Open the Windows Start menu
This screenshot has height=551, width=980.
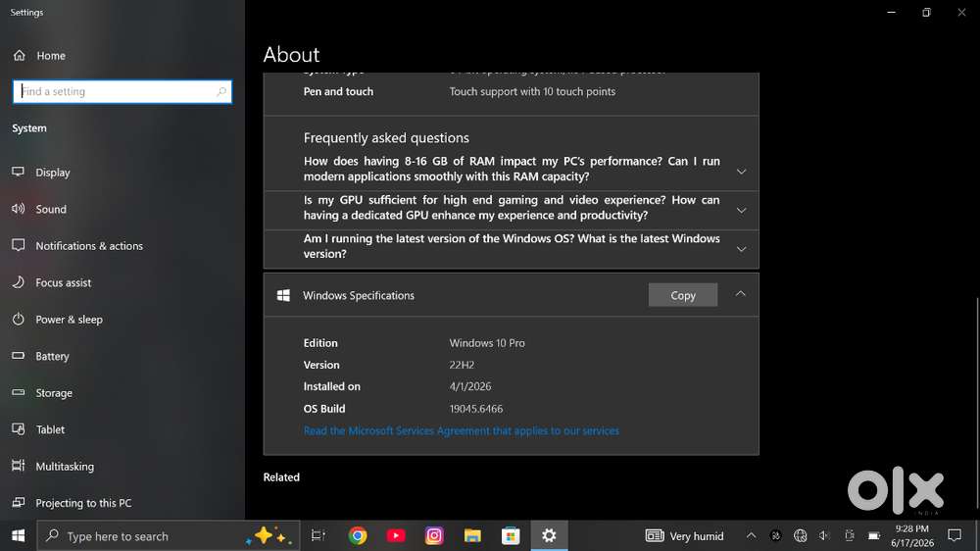tap(18, 536)
